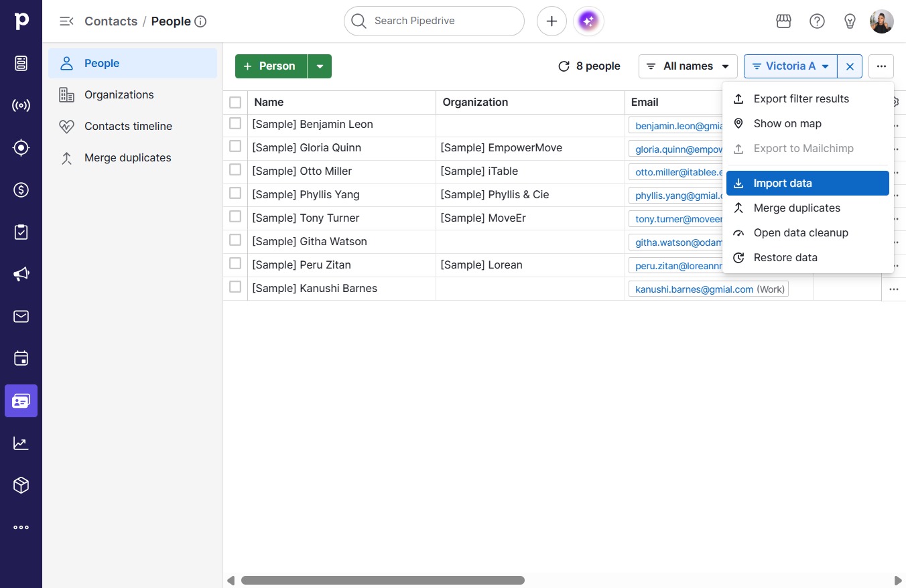This screenshot has width=906, height=588.
Task: Collapse the navigation menu icon
Action: (x=66, y=21)
